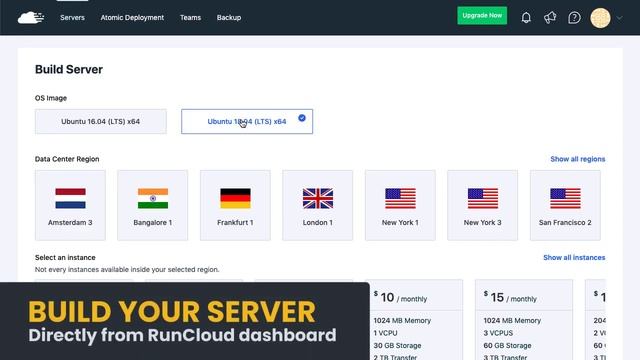
Task: Click 1 VCPU text in $10 plan
Action: coord(385,333)
